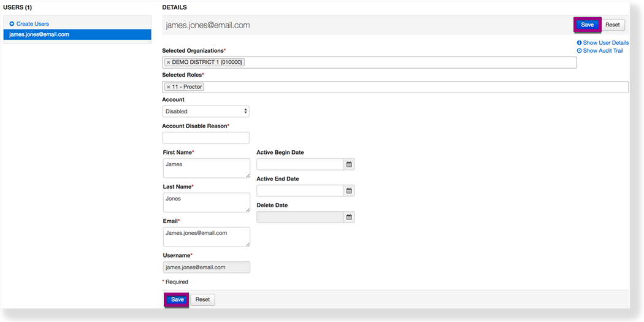Click the clock icon beside Show Audit Trail
The image size is (644, 322).
579,51
